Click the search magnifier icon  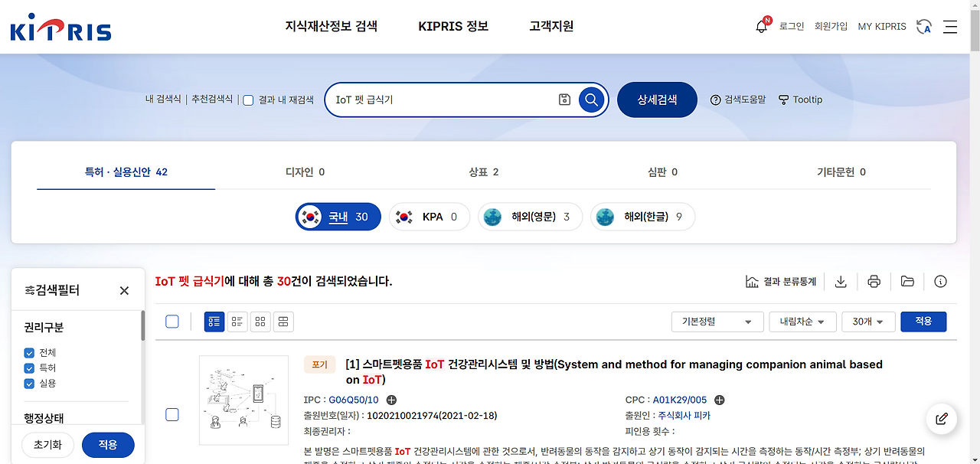[x=590, y=100]
